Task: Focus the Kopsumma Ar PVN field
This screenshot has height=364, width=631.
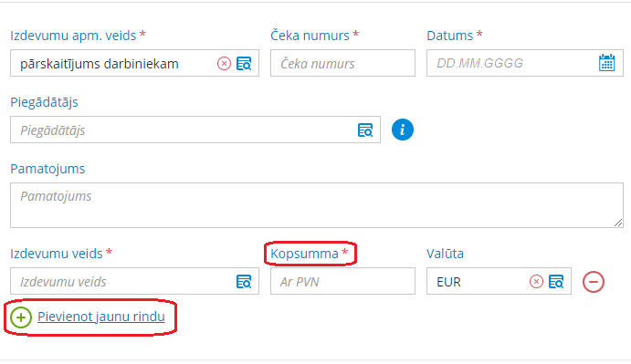Action: (342, 281)
